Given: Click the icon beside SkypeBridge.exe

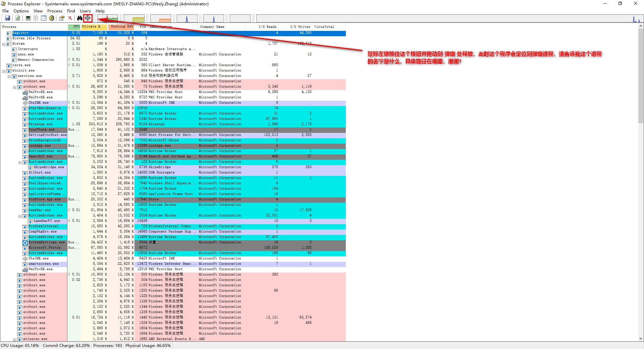Looking at the screenshot, I should pos(31,167).
